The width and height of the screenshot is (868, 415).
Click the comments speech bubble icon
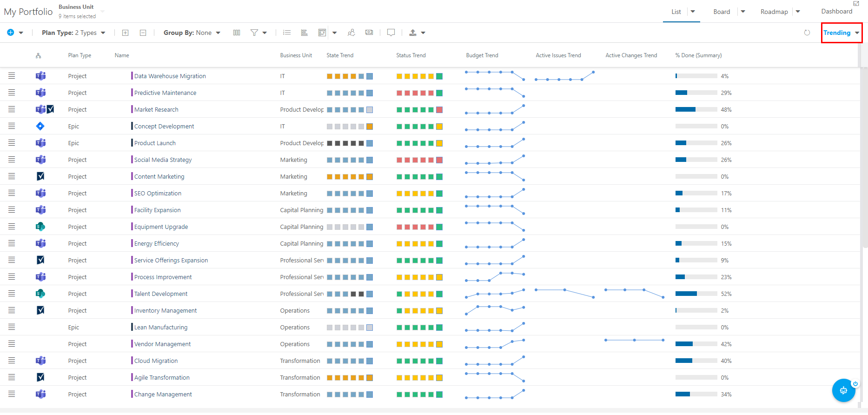pos(391,33)
